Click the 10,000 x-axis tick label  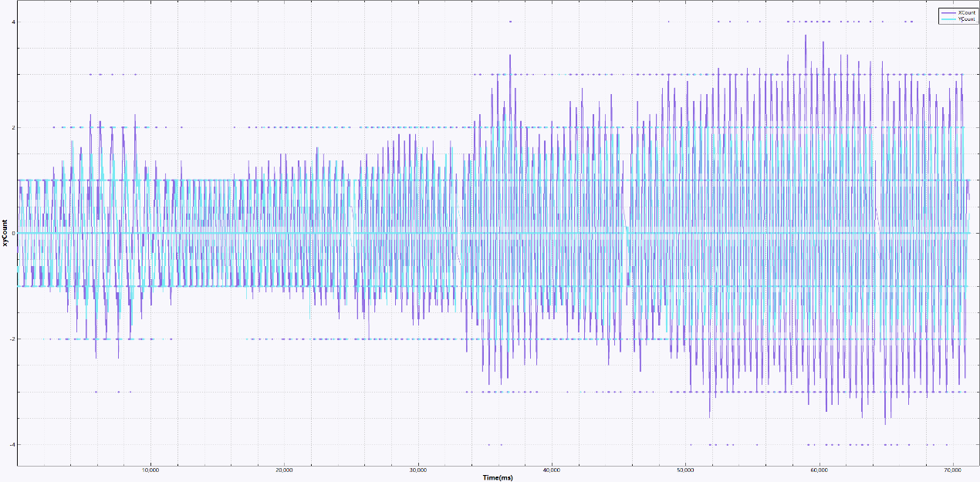coord(150,470)
